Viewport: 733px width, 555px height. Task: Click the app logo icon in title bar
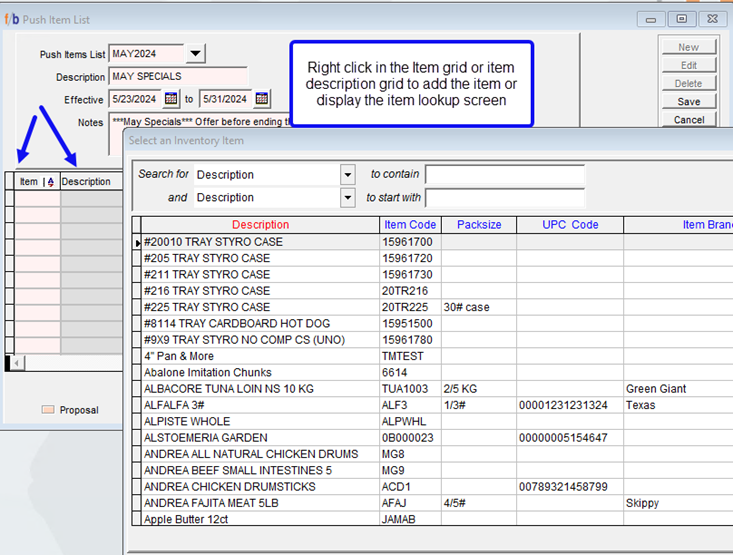click(x=11, y=18)
